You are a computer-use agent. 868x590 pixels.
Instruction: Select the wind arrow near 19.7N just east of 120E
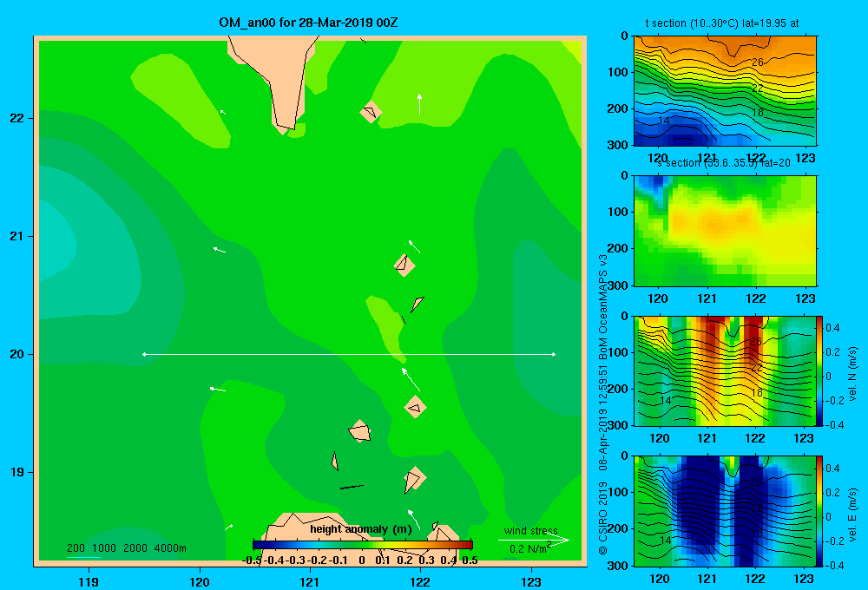pos(218,390)
